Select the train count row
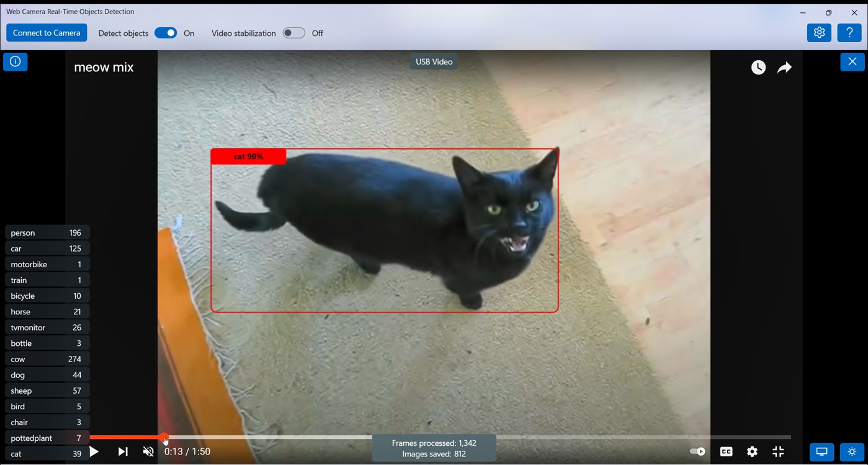The image size is (868, 465). pos(47,280)
